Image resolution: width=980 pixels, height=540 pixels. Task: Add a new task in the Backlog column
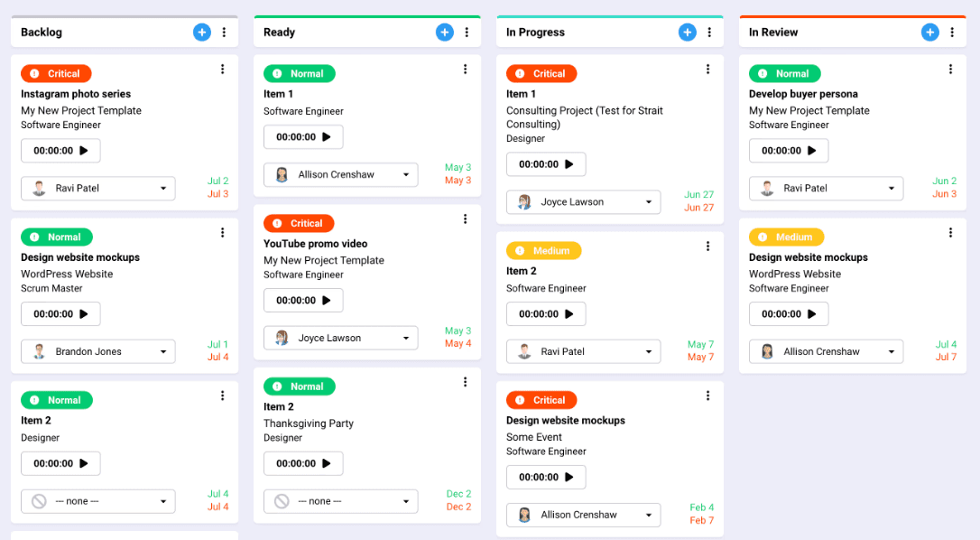click(x=202, y=32)
